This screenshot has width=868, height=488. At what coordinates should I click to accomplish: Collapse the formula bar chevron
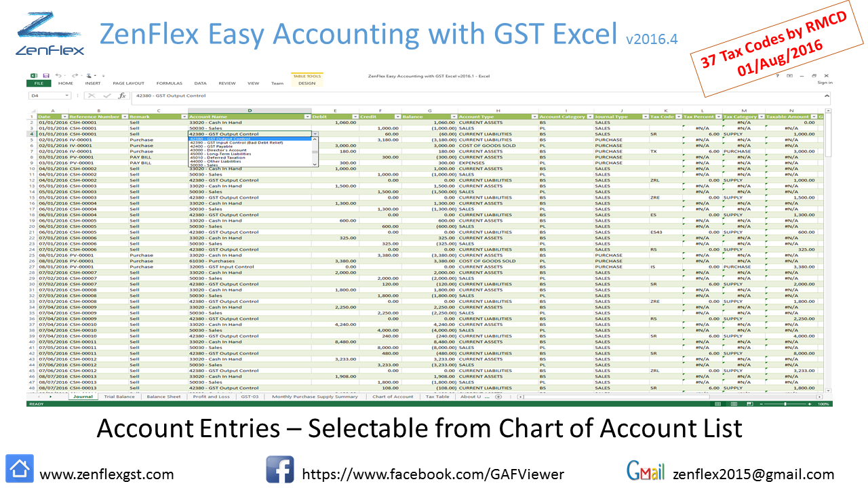click(827, 96)
